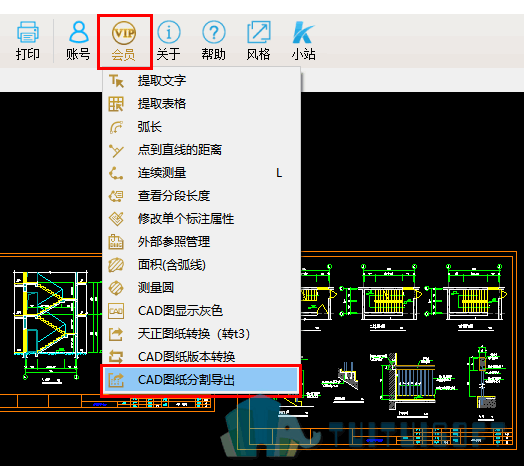Select 面积(含弧线) menu entry
The image size is (524, 466).
coord(202,265)
